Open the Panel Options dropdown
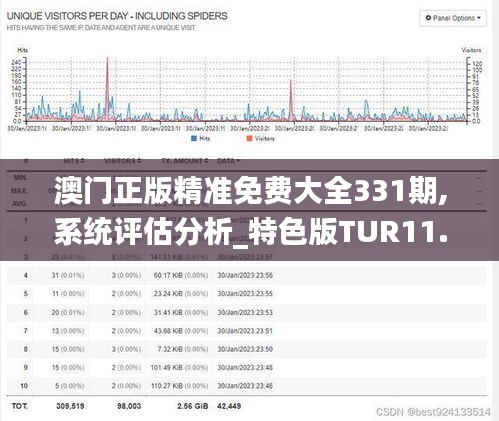Image resolution: width=499 pixels, height=421 pixels. coord(453,18)
